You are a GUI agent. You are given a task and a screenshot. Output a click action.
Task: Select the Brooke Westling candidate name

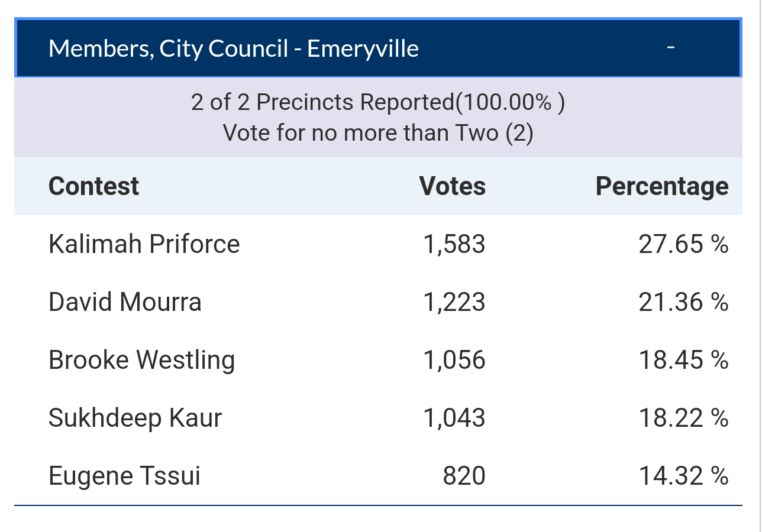pyautogui.click(x=142, y=360)
